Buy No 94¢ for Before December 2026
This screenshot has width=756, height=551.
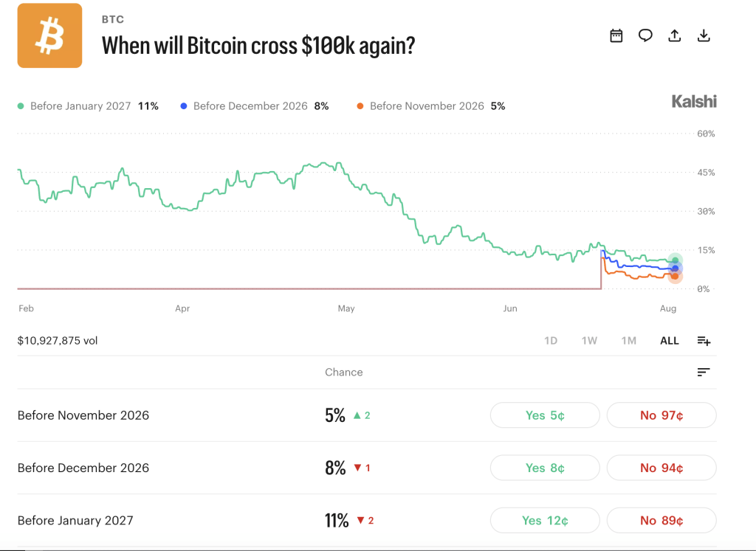tap(661, 468)
